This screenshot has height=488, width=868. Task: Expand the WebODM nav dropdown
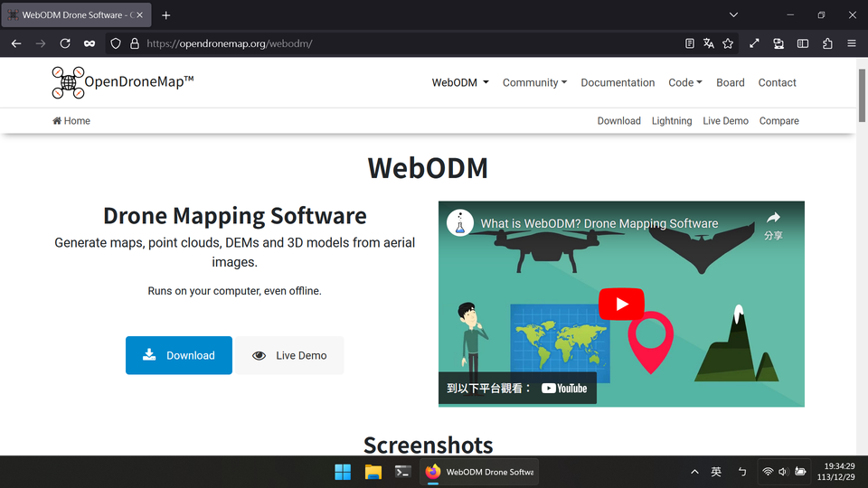point(460,82)
